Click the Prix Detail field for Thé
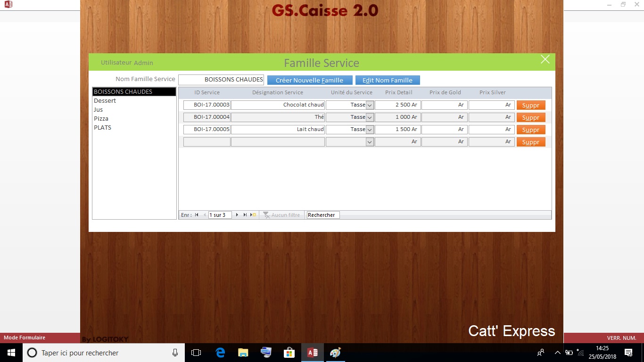 (397, 117)
